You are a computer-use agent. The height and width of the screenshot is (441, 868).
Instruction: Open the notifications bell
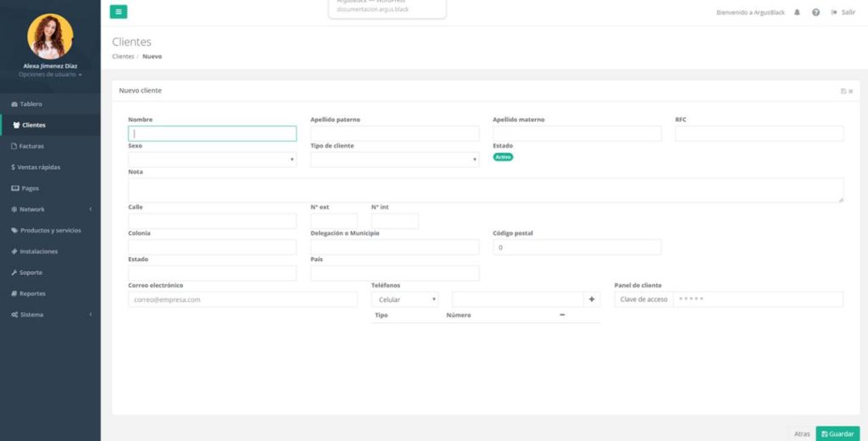797,12
